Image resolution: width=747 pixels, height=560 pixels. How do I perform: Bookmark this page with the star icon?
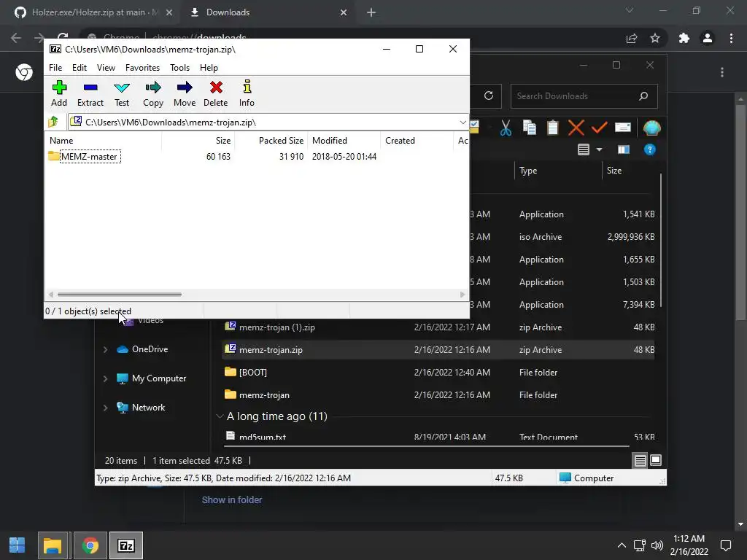click(655, 38)
